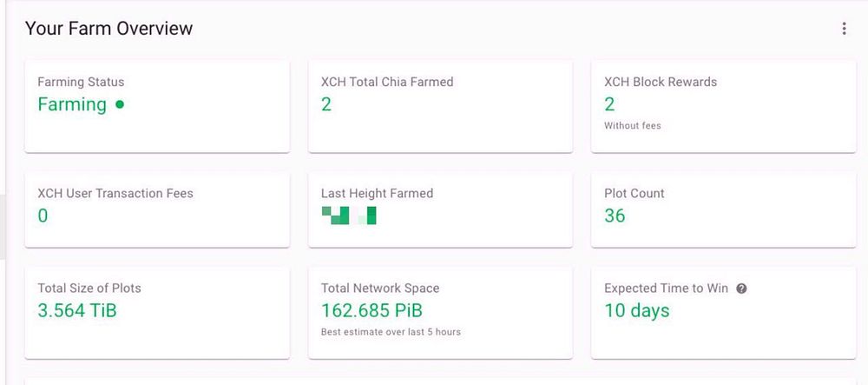Click the Your Farm Overview heading
Viewport: 868px width, 385px height.
pos(108,29)
